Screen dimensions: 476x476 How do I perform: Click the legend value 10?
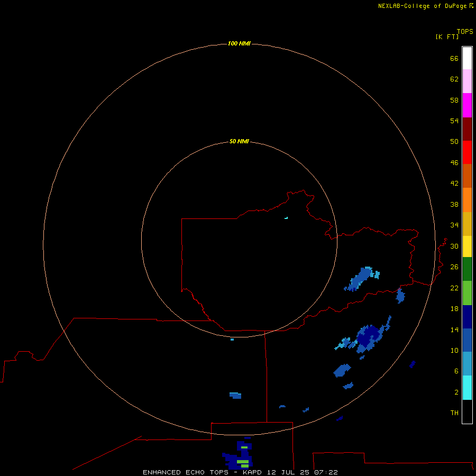(x=454, y=351)
